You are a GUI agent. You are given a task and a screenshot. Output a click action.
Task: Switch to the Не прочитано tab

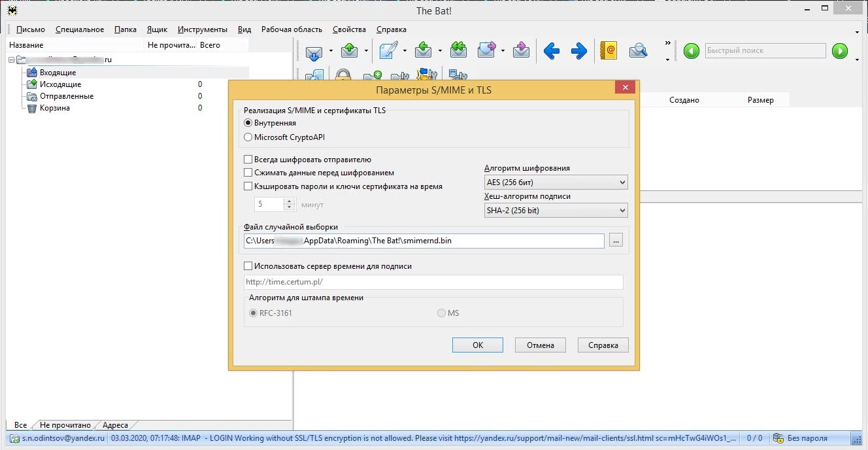[65, 425]
